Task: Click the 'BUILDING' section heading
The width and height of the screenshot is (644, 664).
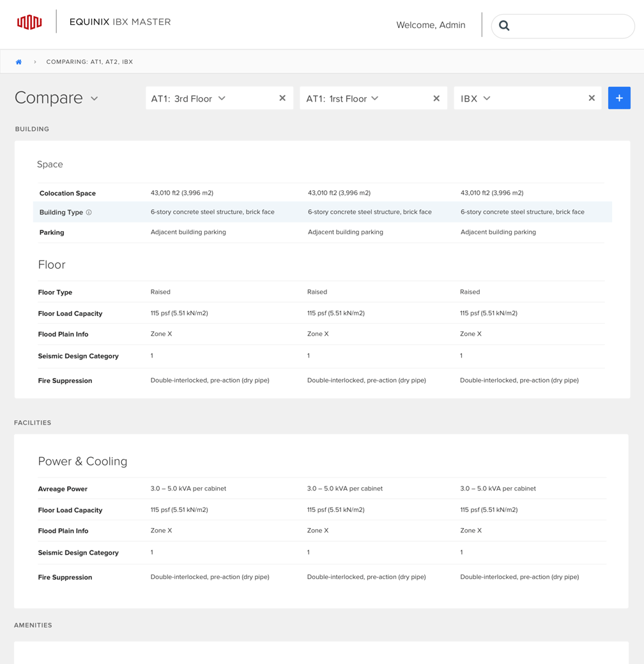Action: pyautogui.click(x=32, y=129)
